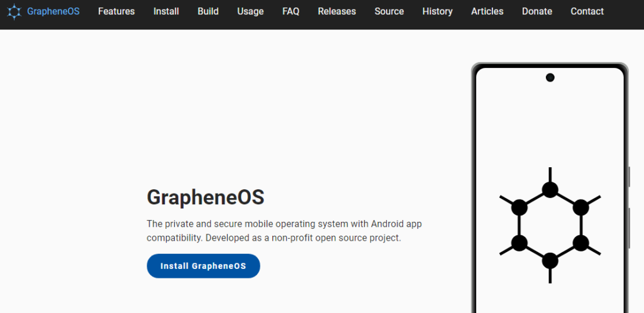Go to the Donate page
Image resolution: width=644 pixels, height=313 pixels.
point(537,11)
